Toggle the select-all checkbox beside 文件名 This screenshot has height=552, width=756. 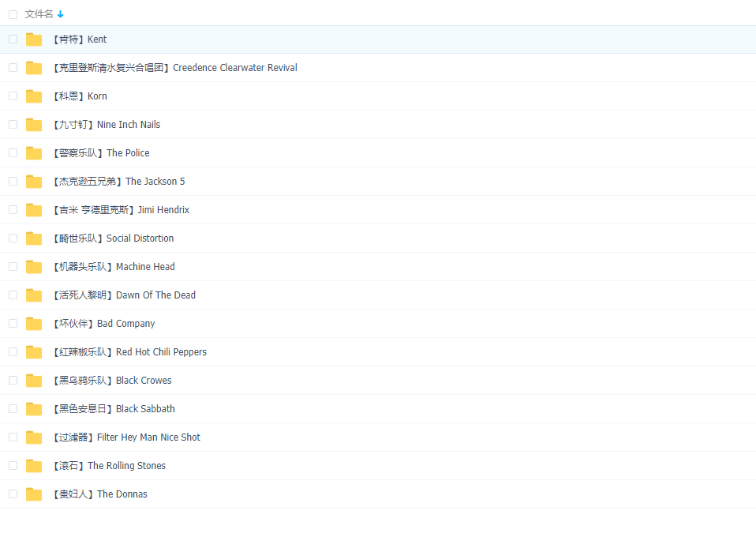pyautogui.click(x=13, y=14)
